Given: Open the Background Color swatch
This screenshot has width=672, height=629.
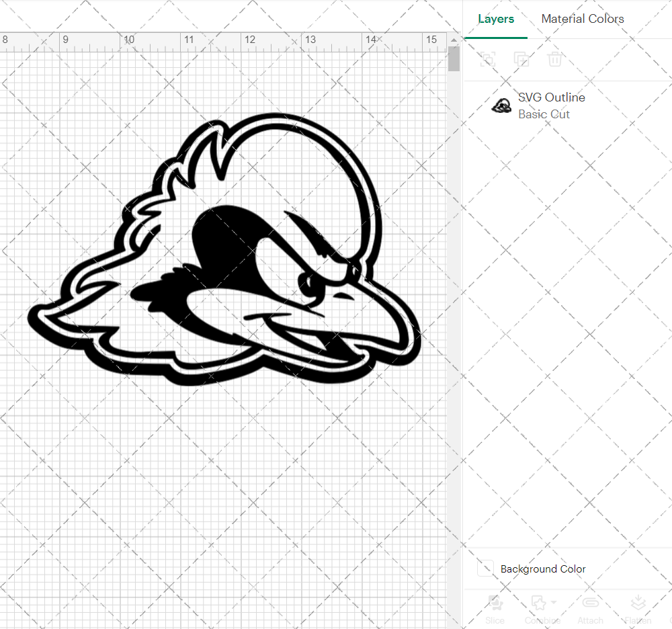Looking at the screenshot, I should click(486, 569).
